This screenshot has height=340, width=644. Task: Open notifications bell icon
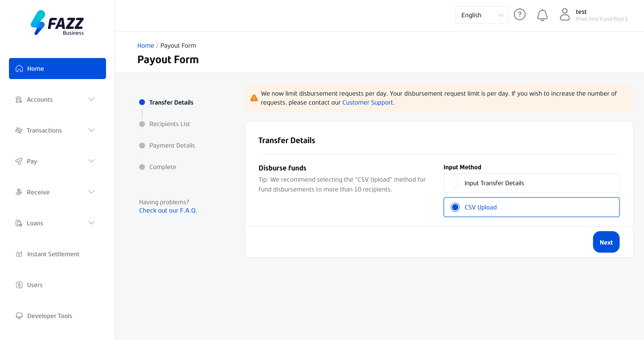click(x=542, y=15)
